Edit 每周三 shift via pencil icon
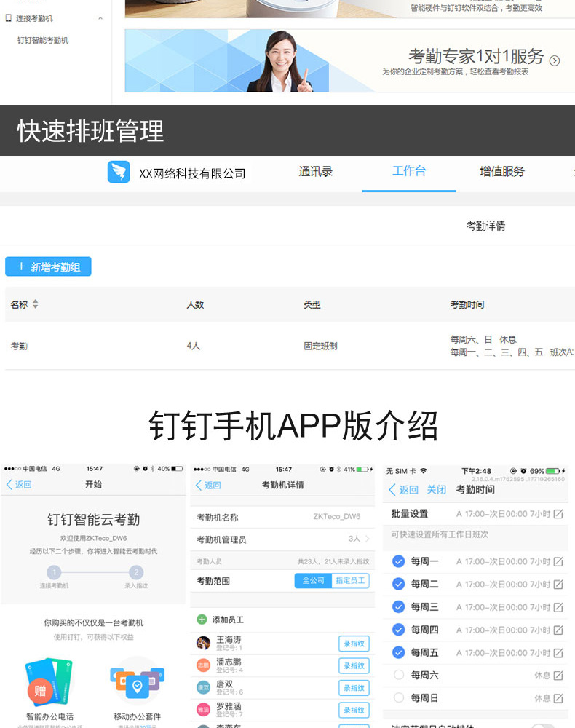 (558, 607)
